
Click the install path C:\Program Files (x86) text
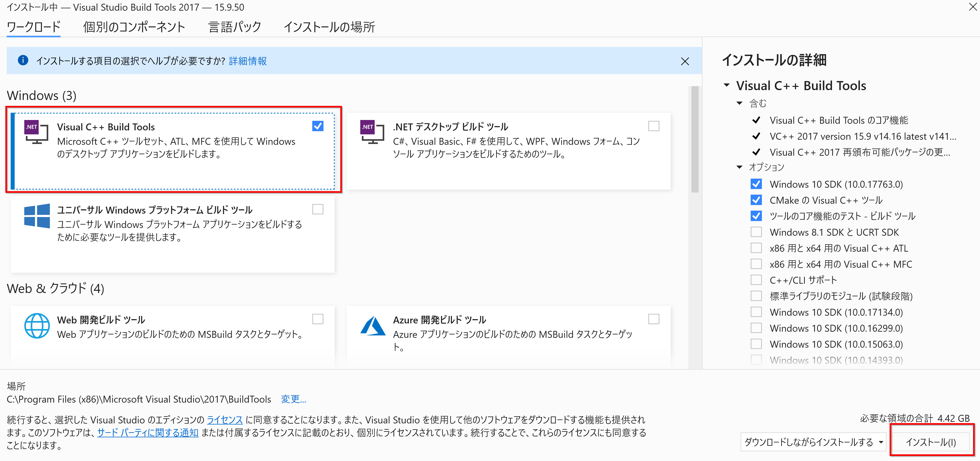(139, 399)
